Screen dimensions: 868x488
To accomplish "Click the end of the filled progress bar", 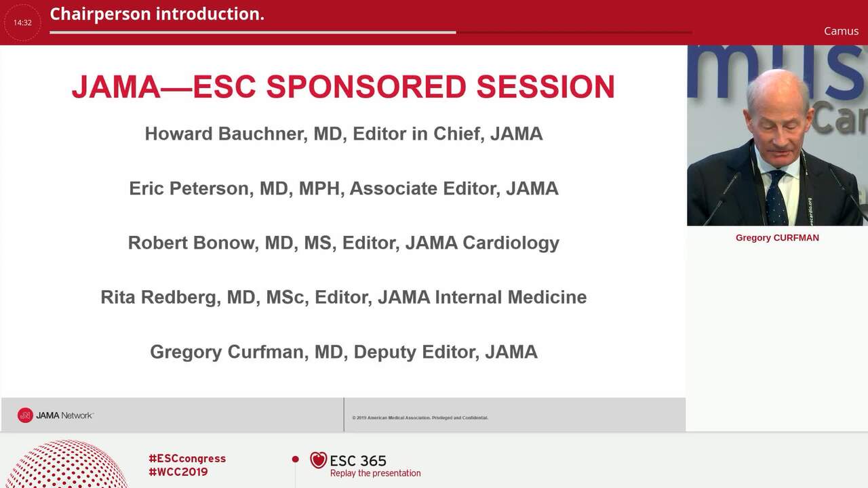I will [x=455, y=32].
